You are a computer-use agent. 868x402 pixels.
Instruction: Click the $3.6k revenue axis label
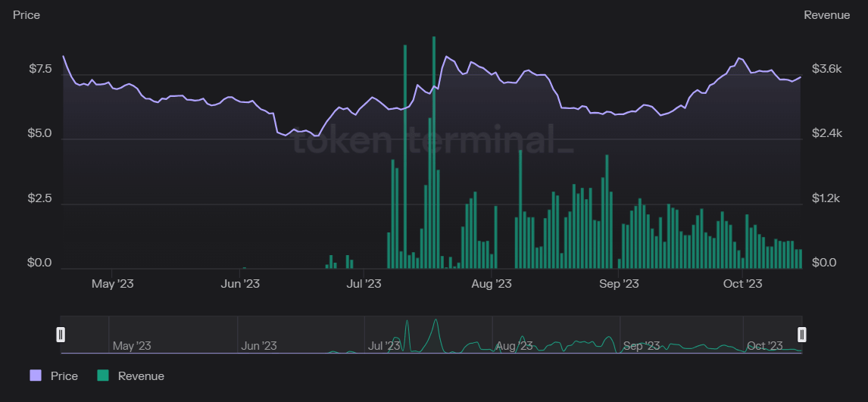[x=826, y=70]
